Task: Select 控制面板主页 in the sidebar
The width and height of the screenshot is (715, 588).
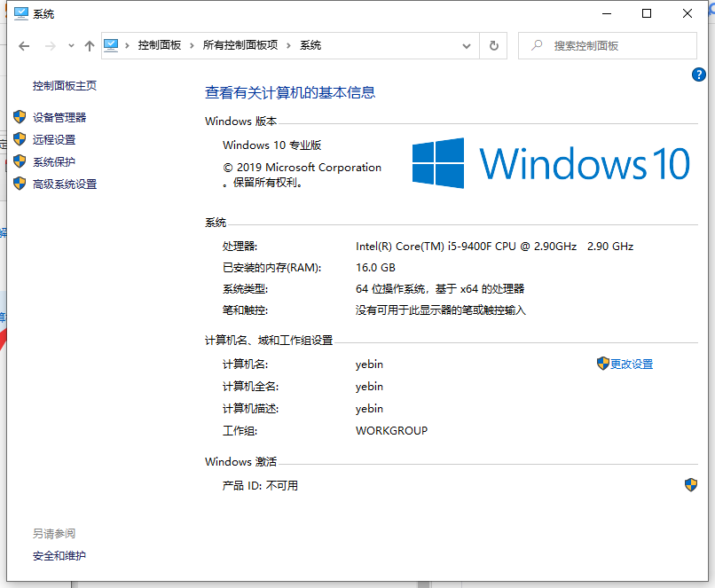Action: 65,85
